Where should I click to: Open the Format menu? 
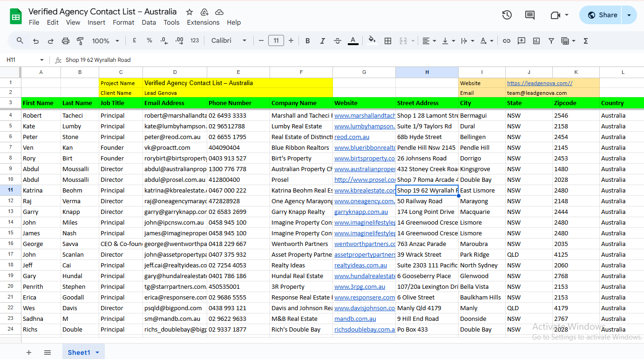(x=123, y=22)
